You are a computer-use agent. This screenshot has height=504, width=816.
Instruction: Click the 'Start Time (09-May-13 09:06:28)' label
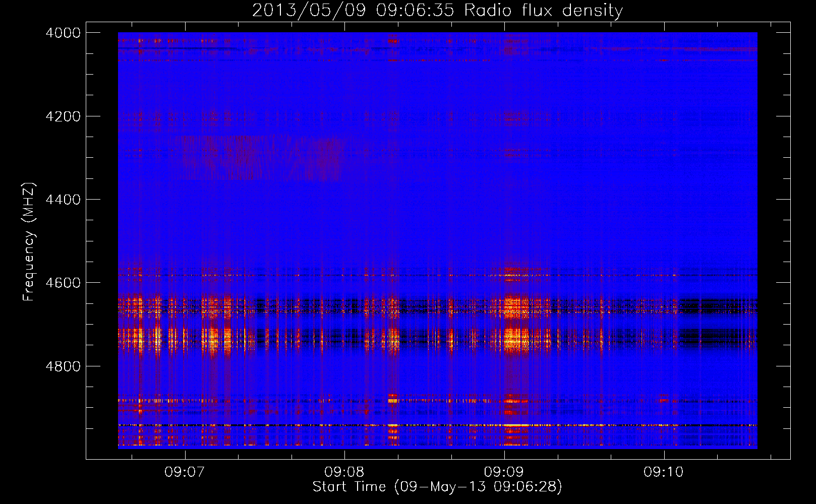click(x=437, y=487)
